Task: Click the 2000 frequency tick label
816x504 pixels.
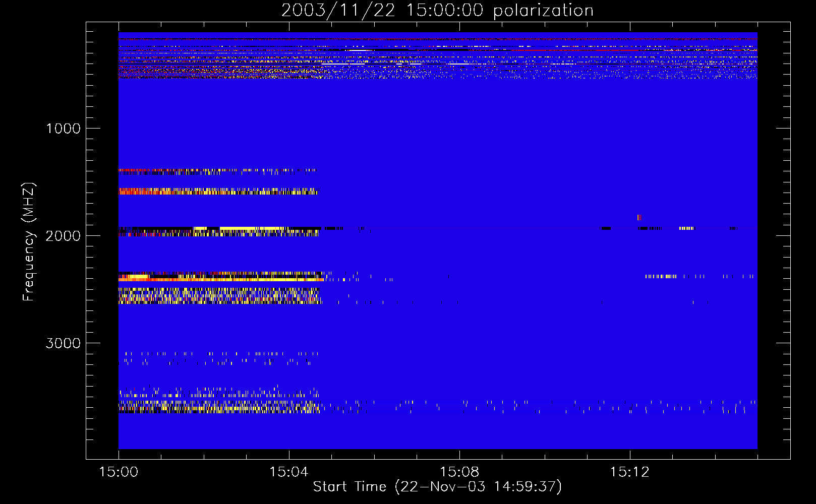Action: click(x=63, y=236)
